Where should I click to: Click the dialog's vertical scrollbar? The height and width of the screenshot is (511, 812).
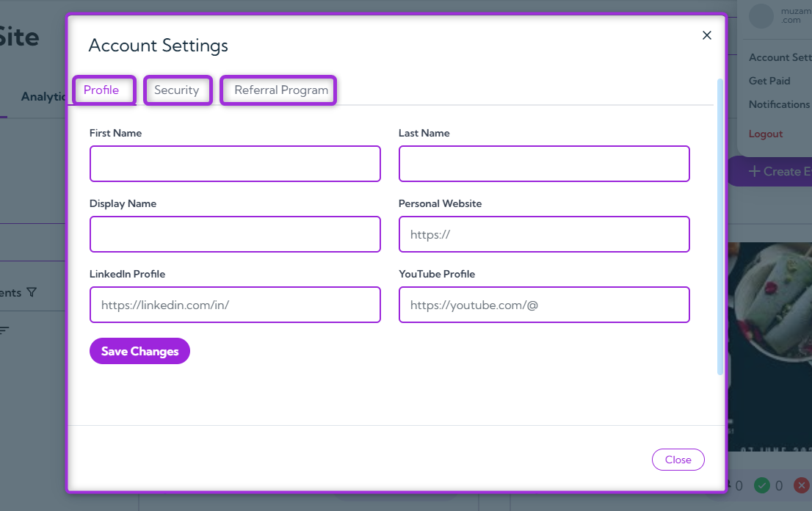click(x=719, y=226)
